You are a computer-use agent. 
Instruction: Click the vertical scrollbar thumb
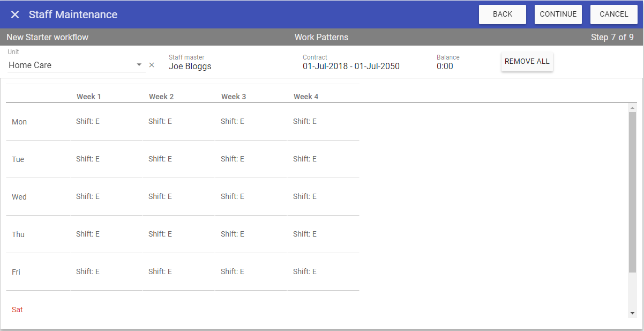(x=632, y=193)
